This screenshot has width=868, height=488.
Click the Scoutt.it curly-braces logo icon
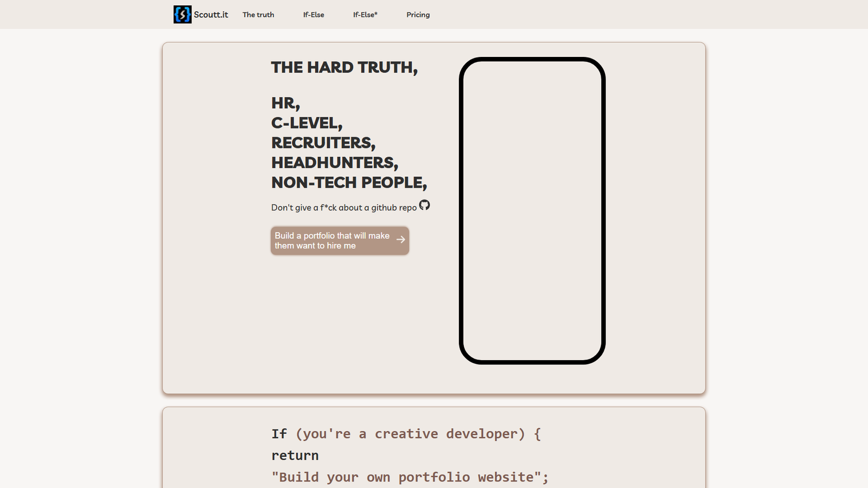182,15
